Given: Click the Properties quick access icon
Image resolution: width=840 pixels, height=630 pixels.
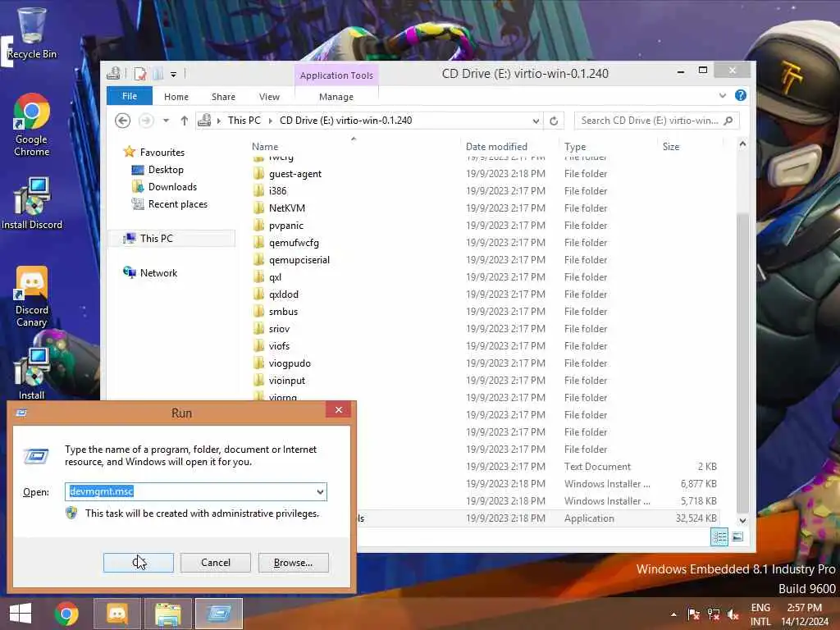Looking at the screenshot, I should click(x=140, y=74).
